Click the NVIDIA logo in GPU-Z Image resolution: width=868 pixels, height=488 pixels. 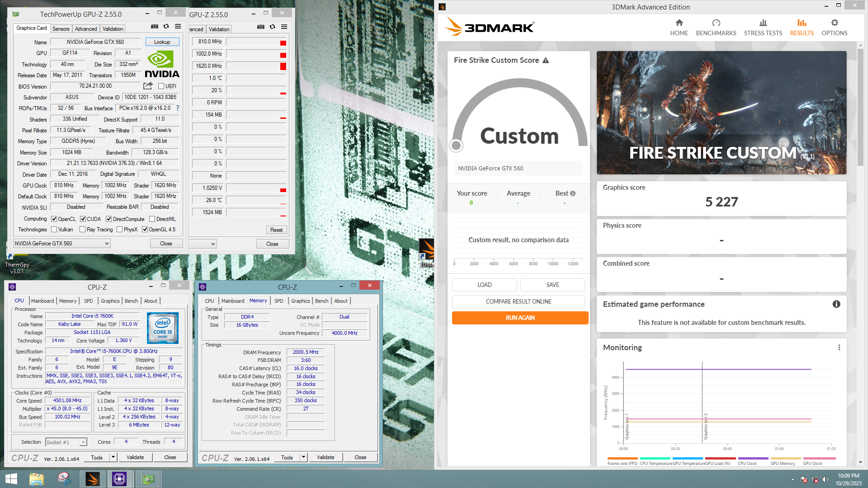click(x=162, y=65)
